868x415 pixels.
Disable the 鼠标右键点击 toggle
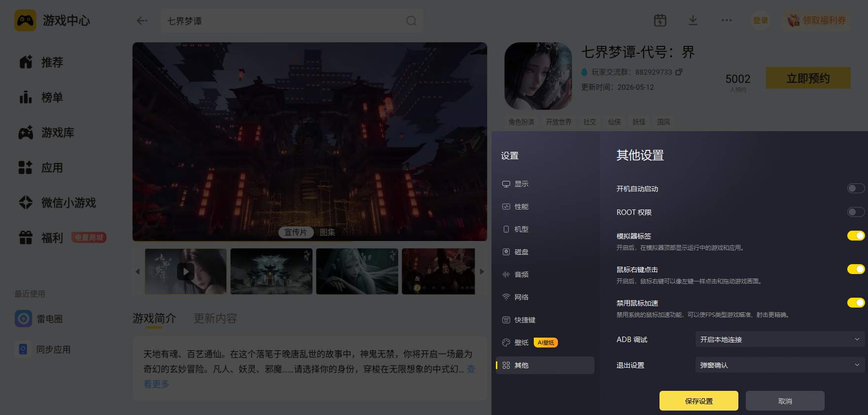(856, 269)
